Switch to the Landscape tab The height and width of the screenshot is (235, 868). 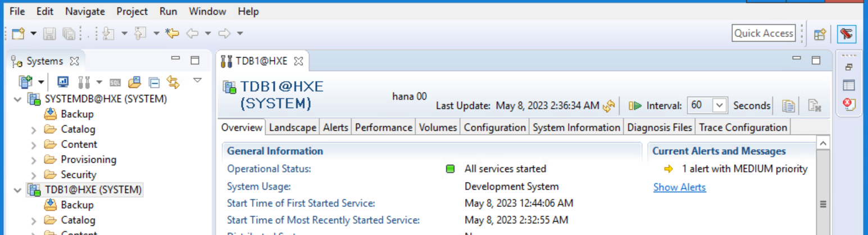(x=292, y=127)
